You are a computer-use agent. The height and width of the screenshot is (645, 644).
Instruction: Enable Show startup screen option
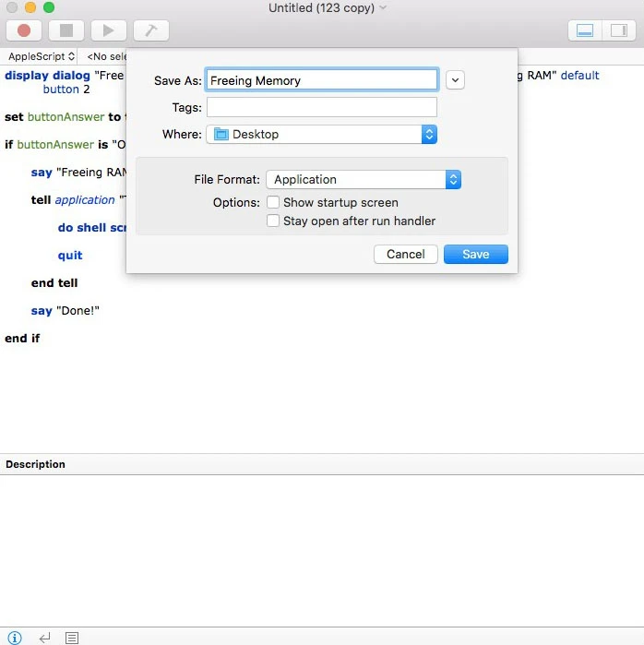tap(273, 202)
